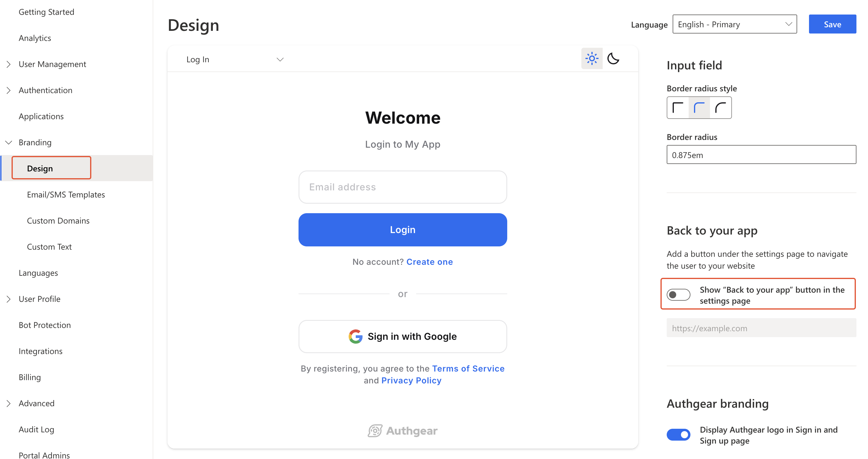Image resolution: width=868 pixels, height=459 pixels.
Task: Click the Create one link
Action: [429, 262]
